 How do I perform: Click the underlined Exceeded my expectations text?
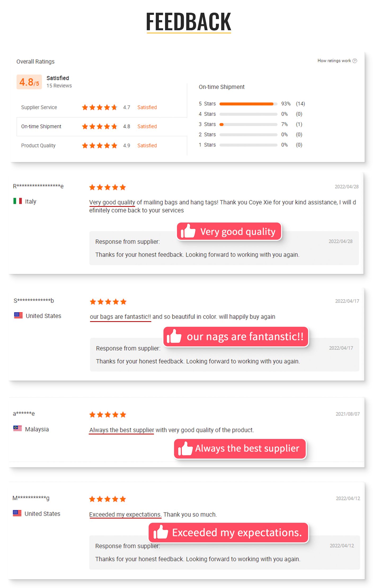tap(125, 515)
